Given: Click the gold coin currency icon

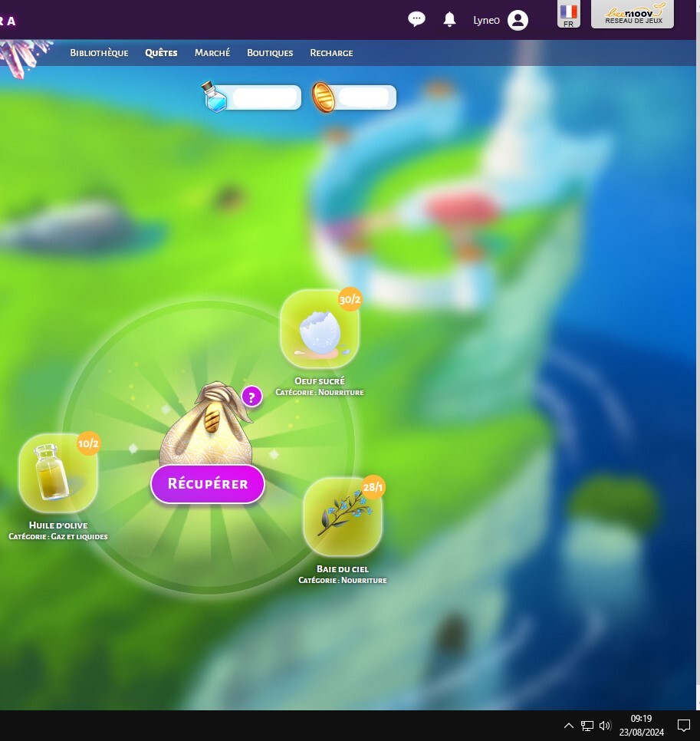Looking at the screenshot, I should tap(324, 97).
